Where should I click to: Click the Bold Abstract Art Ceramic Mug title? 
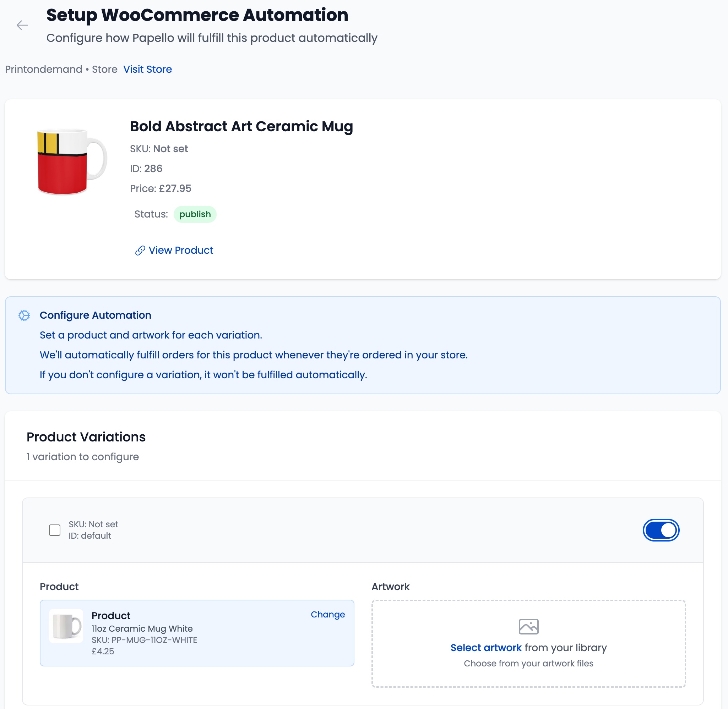(241, 126)
